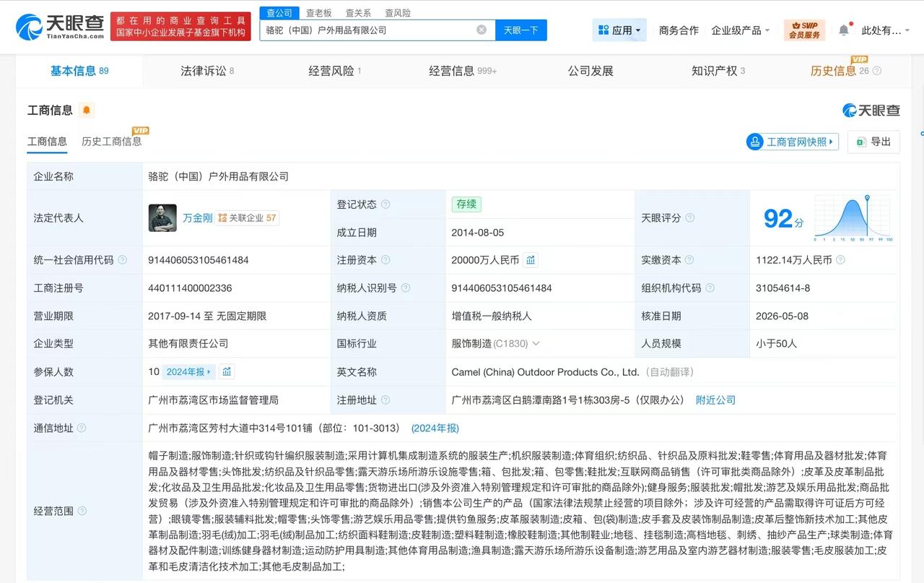924x583 pixels.
Task: Open the notification bell icon
Action: point(843,30)
